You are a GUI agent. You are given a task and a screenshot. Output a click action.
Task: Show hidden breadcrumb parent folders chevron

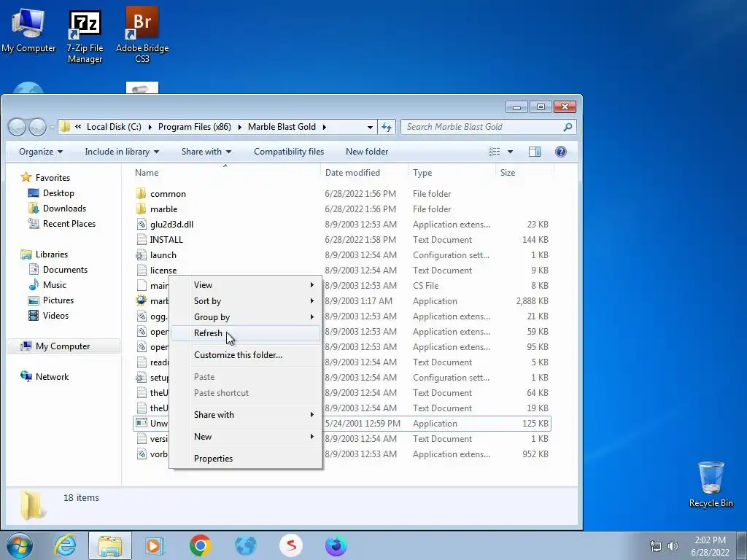[78, 127]
